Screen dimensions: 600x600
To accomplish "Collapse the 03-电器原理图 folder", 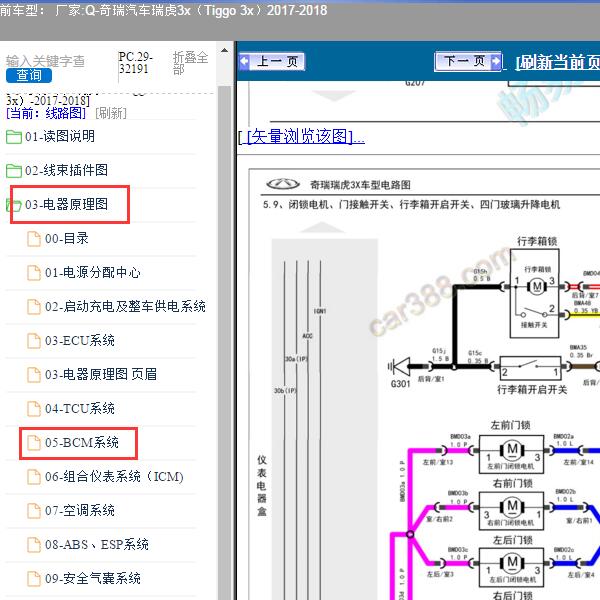I will coord(66,204).
